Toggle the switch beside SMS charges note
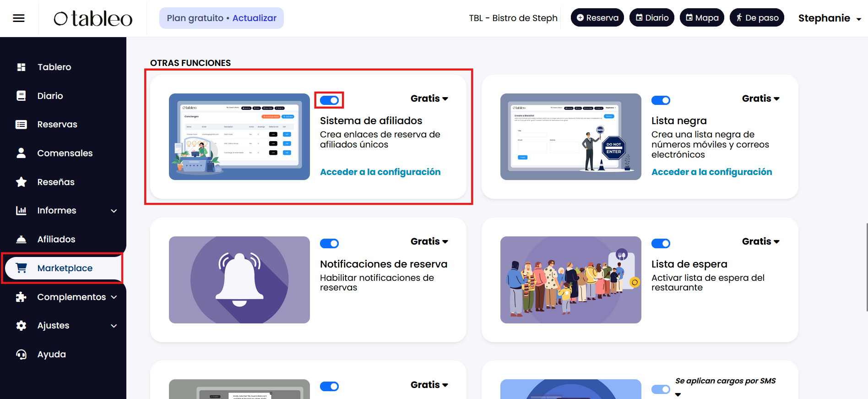This screenshot has height=399, width=868. pos(661,389)
